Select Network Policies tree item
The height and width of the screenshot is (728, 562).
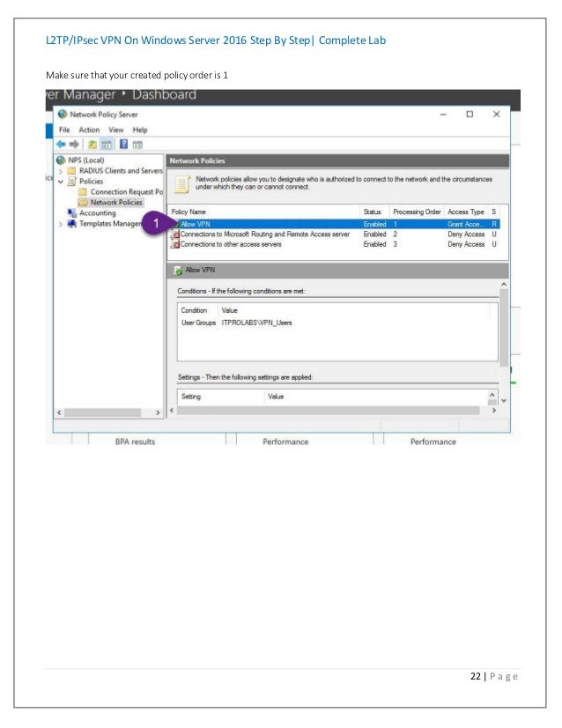[116, 203]
